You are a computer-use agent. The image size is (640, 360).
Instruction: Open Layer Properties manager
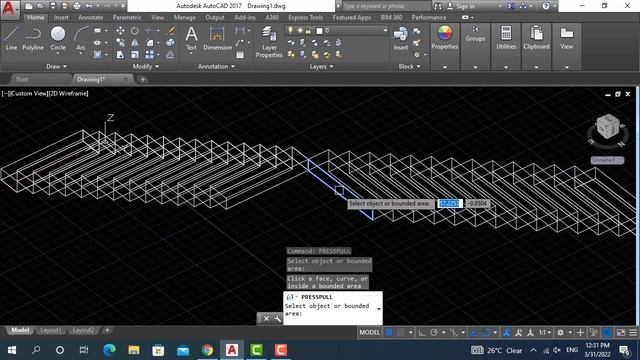[x=269, y=42]
